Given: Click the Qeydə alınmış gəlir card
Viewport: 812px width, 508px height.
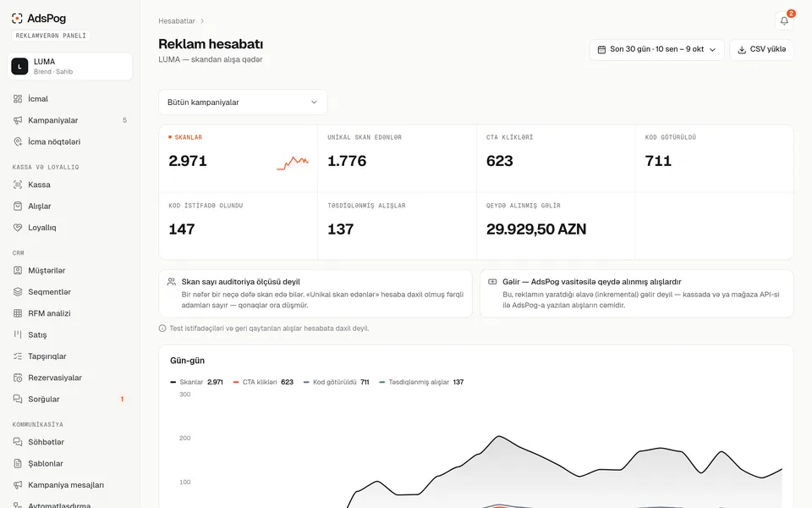Looking at the screenshot, I should click(556, 226).
